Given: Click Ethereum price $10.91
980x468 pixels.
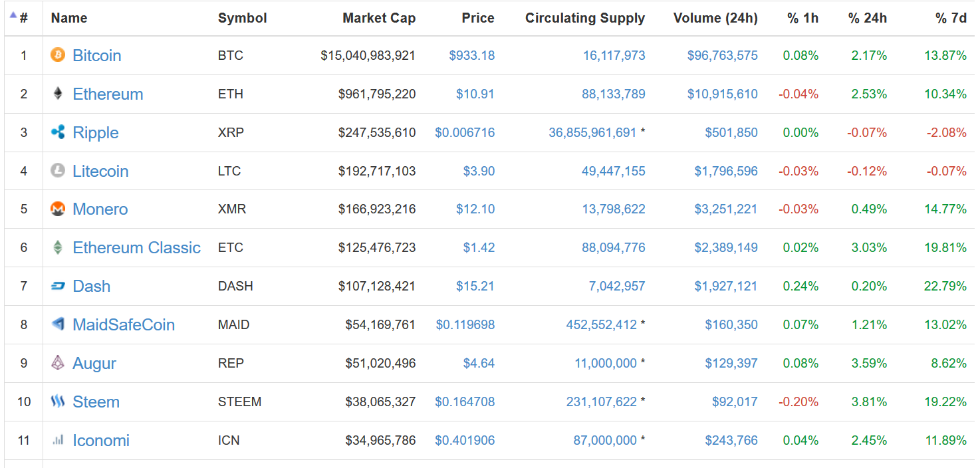Looking at the screenshot, I should tap(475, 94).
